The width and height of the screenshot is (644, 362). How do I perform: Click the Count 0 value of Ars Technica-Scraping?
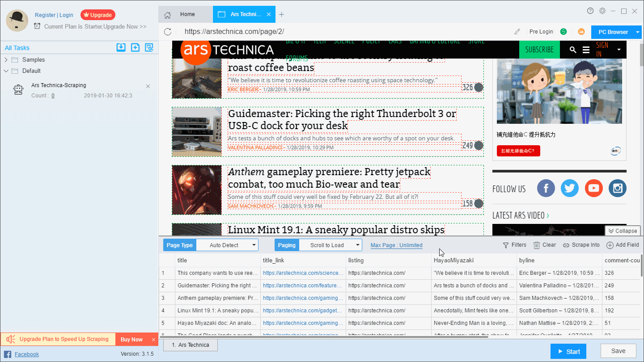53,96
